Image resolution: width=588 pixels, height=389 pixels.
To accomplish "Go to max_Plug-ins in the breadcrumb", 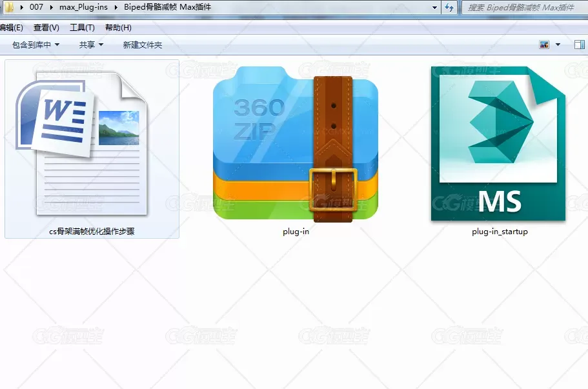I will coord(83,7).
